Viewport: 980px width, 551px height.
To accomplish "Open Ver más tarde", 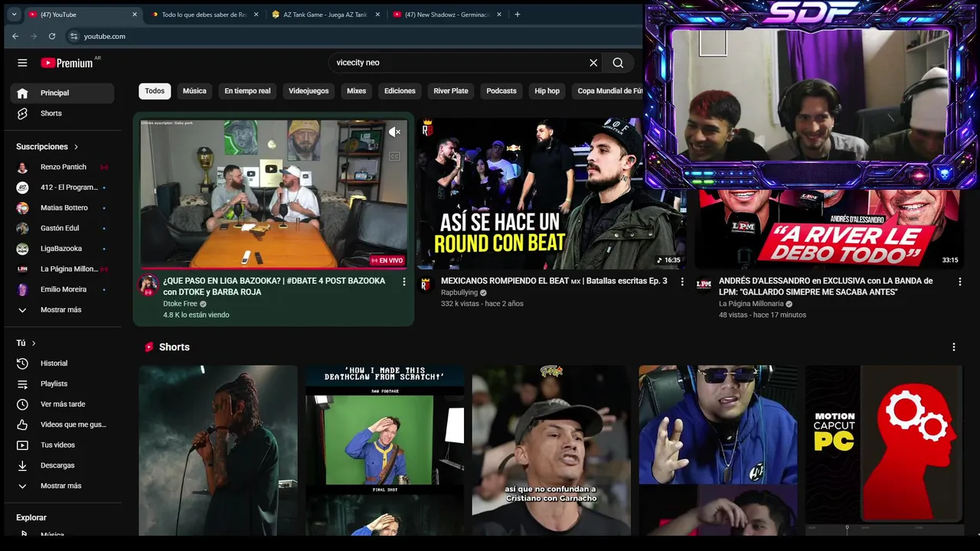I will tap(62, 404).
